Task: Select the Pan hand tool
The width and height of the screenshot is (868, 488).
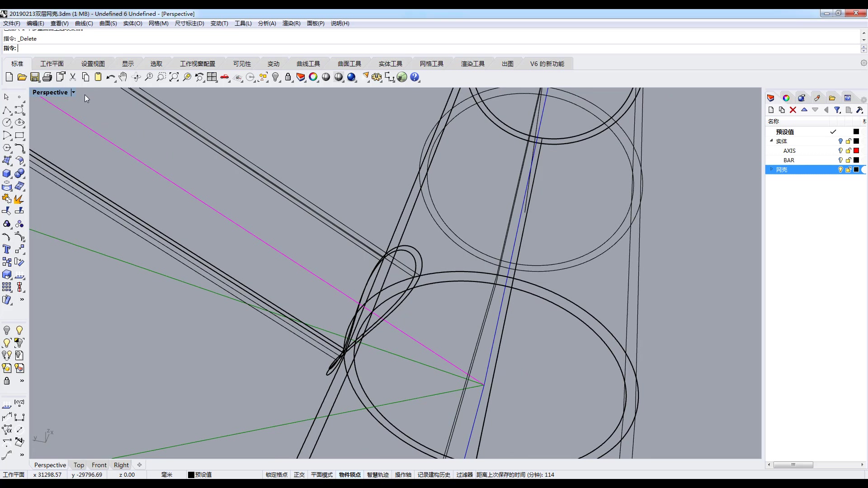Action: click(123, 77)
